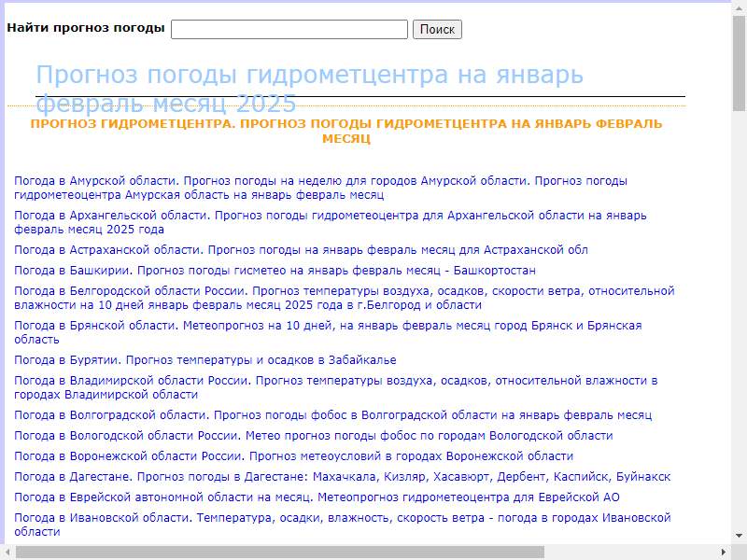Click the weather forecast search input field
Viewport: 747px width, 560px height.
[x=289, y=30]
